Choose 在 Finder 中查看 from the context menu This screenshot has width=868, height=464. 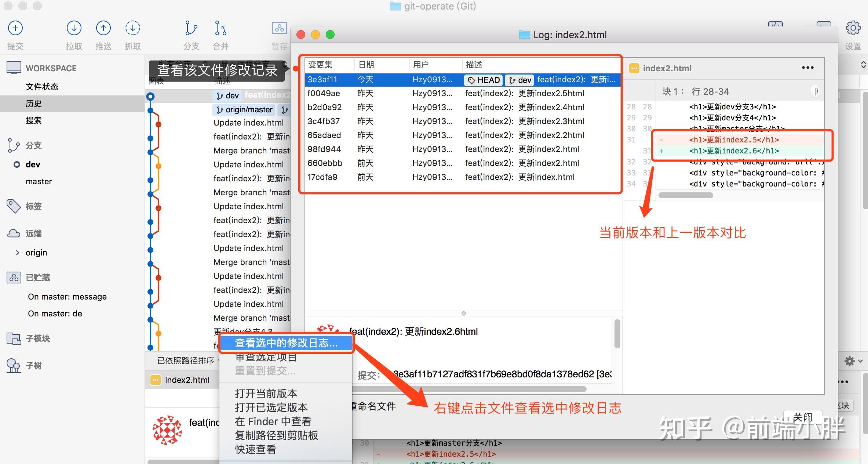(x=273, y=421)
